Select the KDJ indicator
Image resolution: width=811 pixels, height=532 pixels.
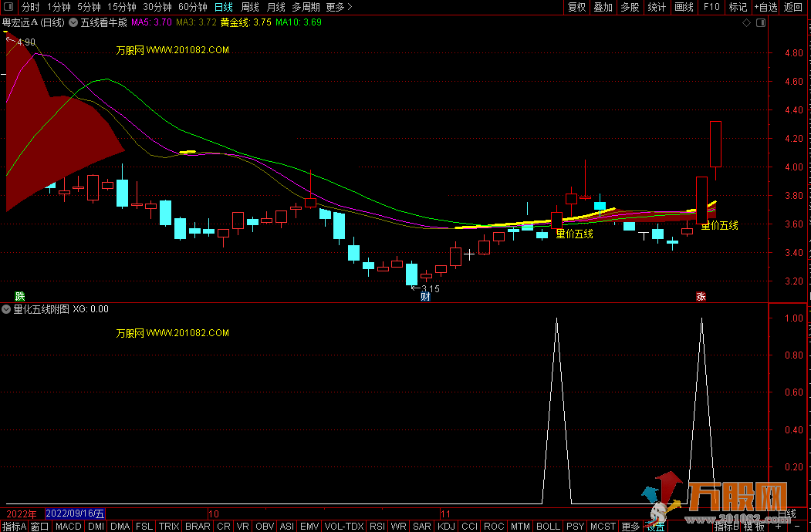point(446,527)
